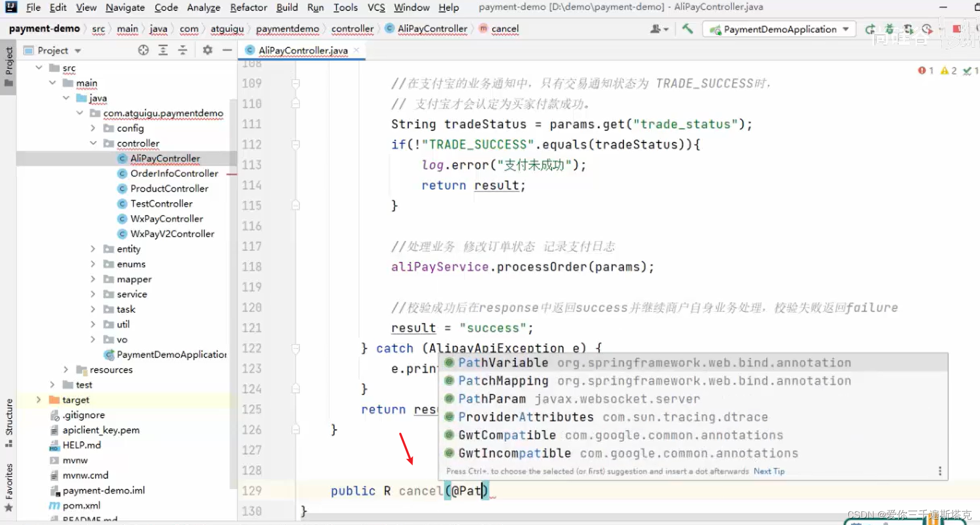Open the Favorites side tool window
This screenshot has height=525, width=980.
click(x=9, y=487)
